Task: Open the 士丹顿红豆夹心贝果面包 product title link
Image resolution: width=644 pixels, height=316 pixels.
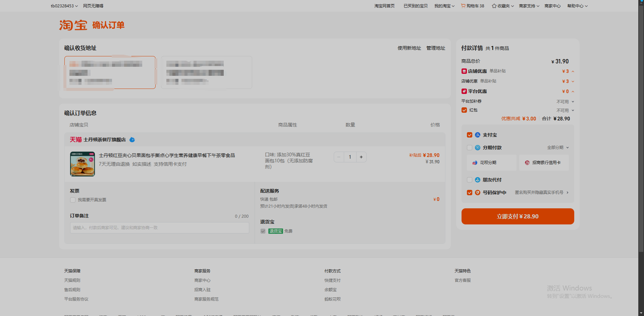Action: (x=167, y=155)
